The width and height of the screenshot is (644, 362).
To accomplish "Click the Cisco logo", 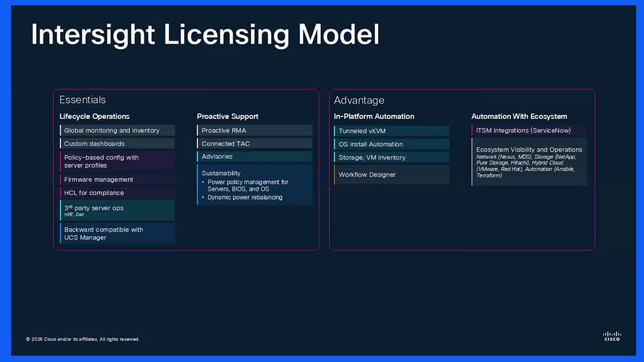I will coord(612,336).
